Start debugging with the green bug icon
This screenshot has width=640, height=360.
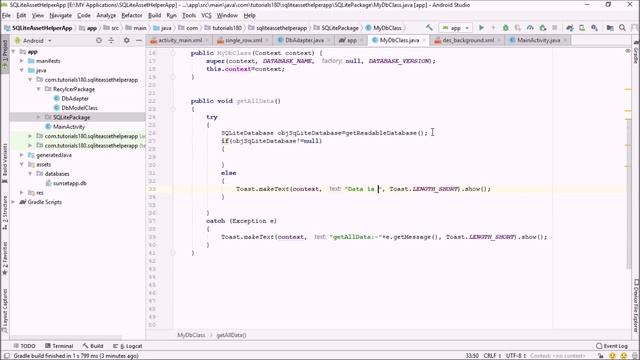click(505, 28)
